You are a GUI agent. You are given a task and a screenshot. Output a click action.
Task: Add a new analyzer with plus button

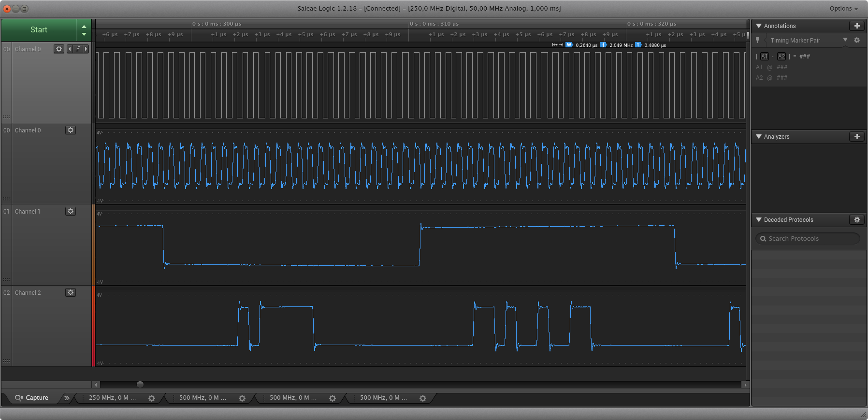(x=857, y=137)
